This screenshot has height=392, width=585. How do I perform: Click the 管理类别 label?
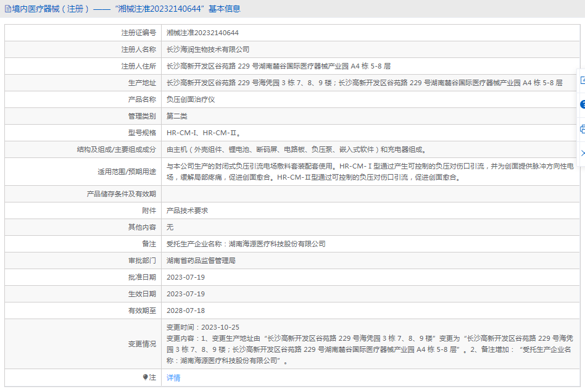tap(142, 116)
